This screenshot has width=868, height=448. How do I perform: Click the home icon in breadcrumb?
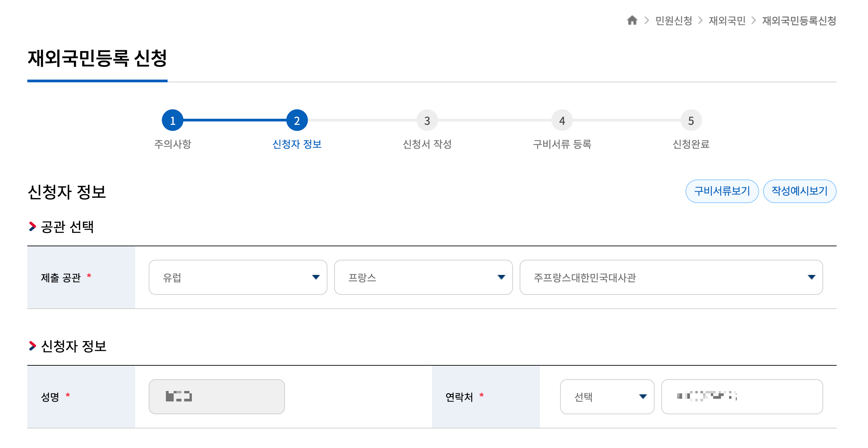pos(632,21)
